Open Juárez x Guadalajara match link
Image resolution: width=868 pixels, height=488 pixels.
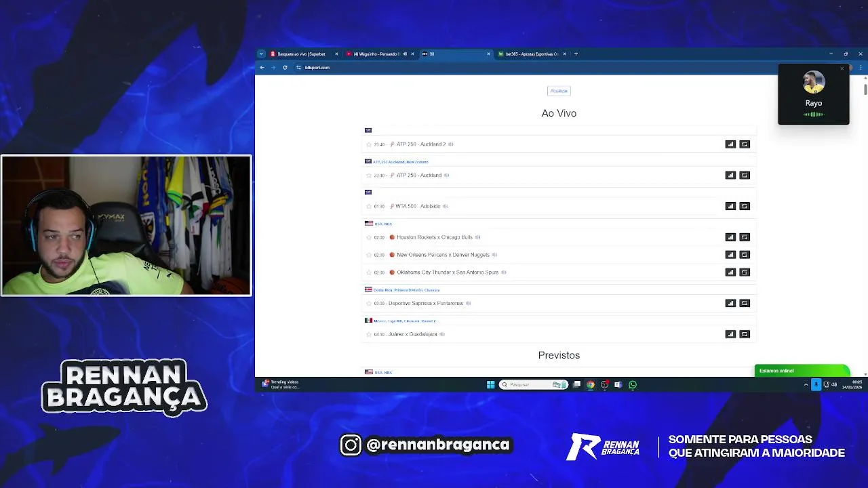pyautogui.click(x=413, y=334)
